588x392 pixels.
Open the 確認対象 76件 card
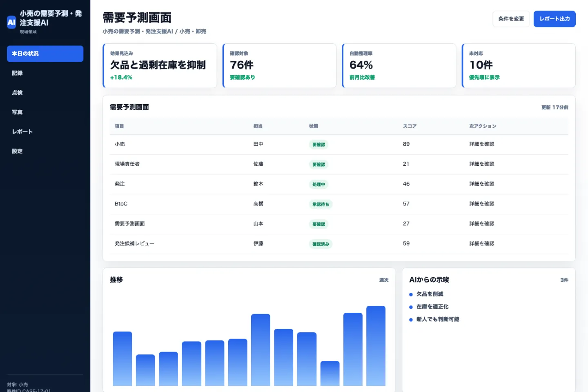click(279, 66)
